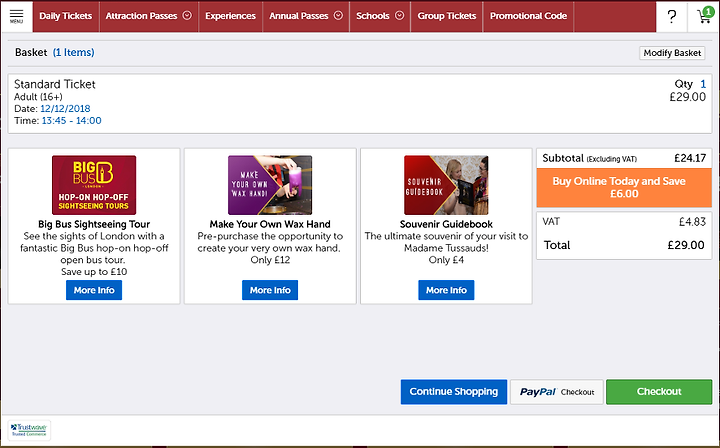The height and width of the screenshot is (448, 720).
Task: Click the Trustwave Trusted Commerce badge
Action: point(29,430)
